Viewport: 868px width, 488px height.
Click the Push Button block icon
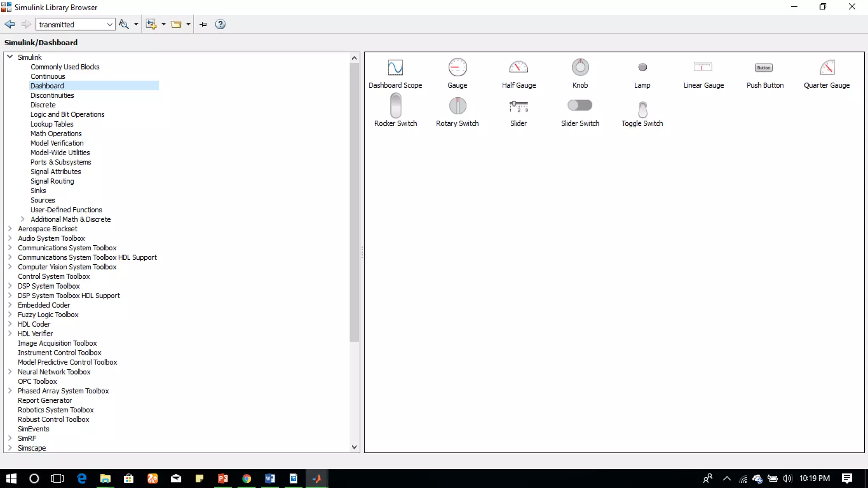tap(764, 67)
